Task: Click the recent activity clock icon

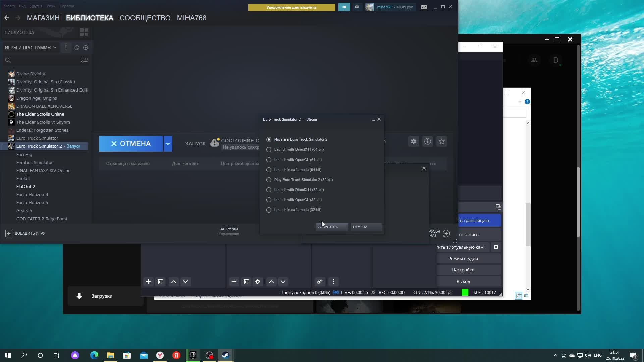Action: click(x=77, y=48)
